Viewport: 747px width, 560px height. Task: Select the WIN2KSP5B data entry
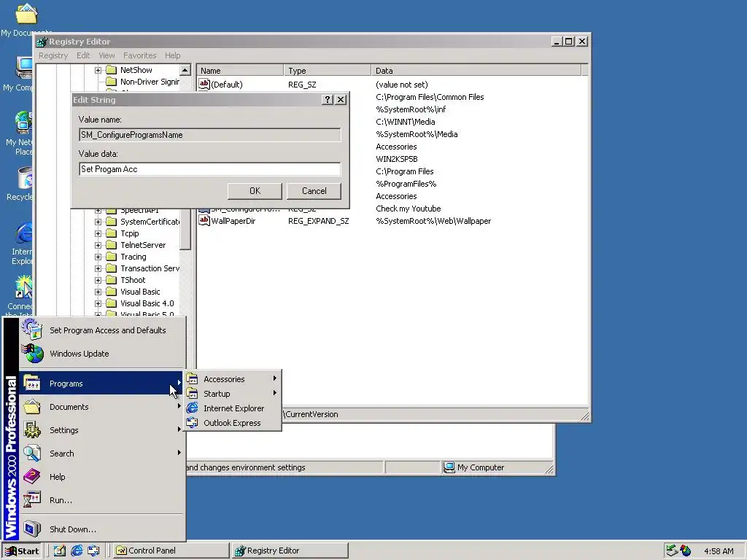[396, 159]
